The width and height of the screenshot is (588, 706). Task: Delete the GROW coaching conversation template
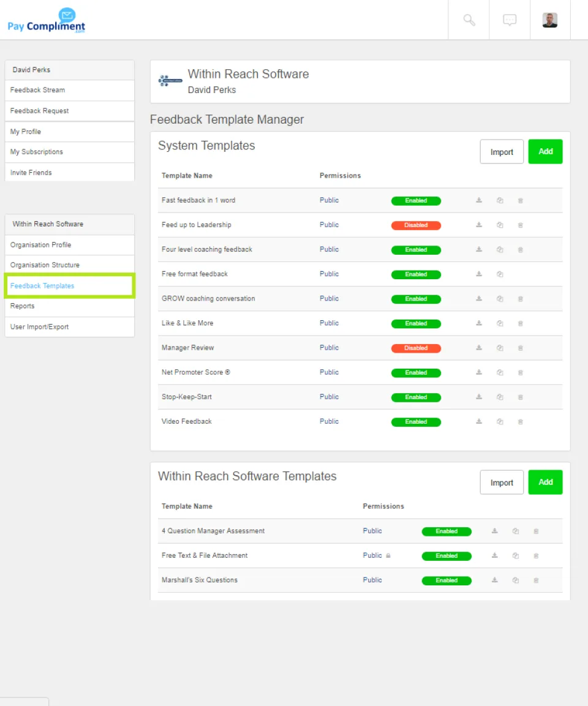click(x=521, y=299)
